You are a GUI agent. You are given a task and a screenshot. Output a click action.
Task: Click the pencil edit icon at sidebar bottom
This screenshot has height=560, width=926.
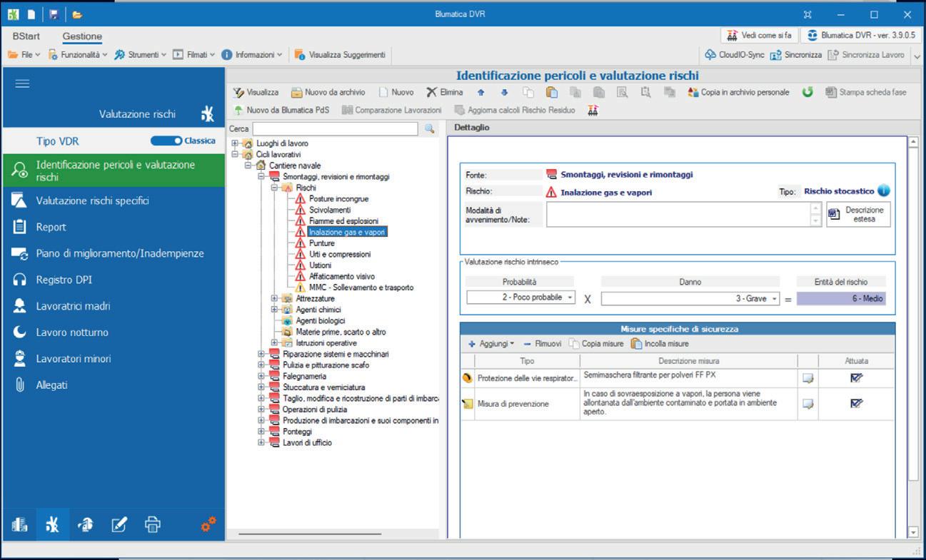pos(119,525)
